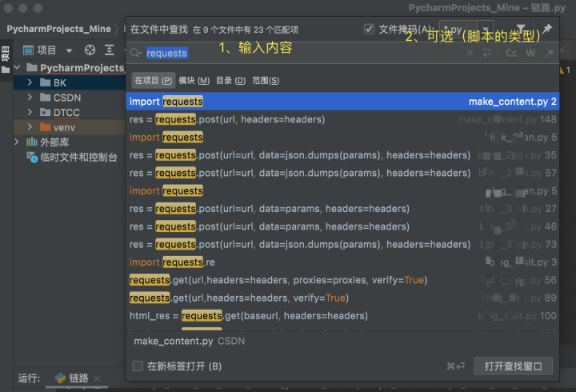
Task: Toggle match case Cc option
Action: (511, 53)
